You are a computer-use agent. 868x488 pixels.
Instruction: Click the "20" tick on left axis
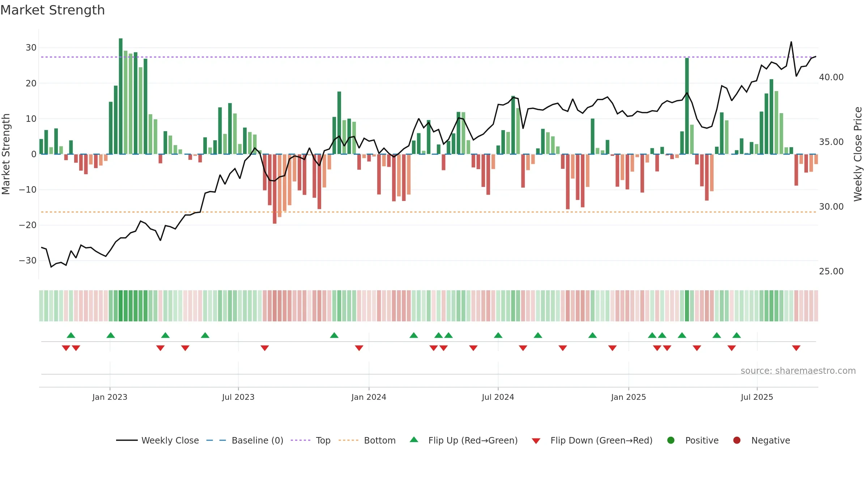(31, 83)
